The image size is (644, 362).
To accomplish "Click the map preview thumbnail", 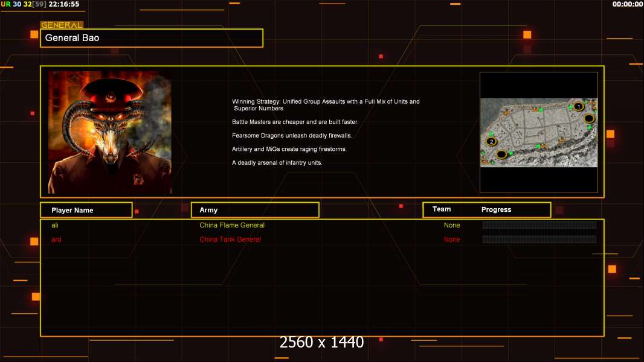I will (x=539, y=132).
